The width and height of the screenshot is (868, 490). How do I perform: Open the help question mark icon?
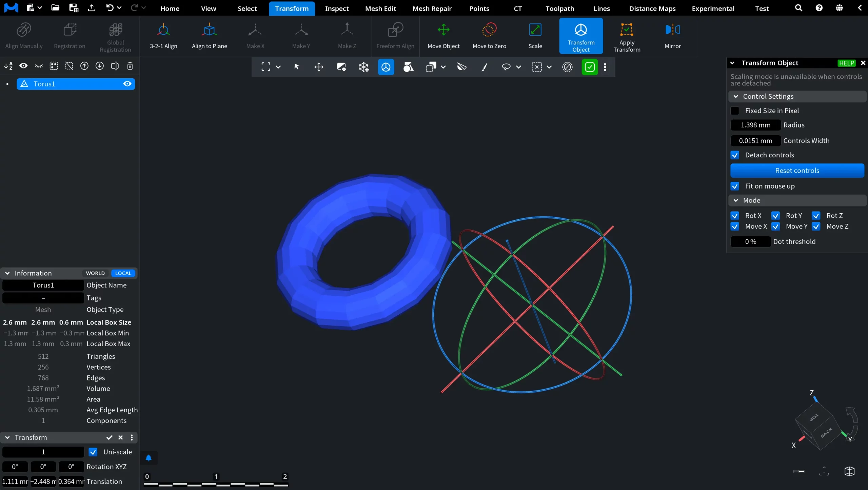tap(819, 8)
